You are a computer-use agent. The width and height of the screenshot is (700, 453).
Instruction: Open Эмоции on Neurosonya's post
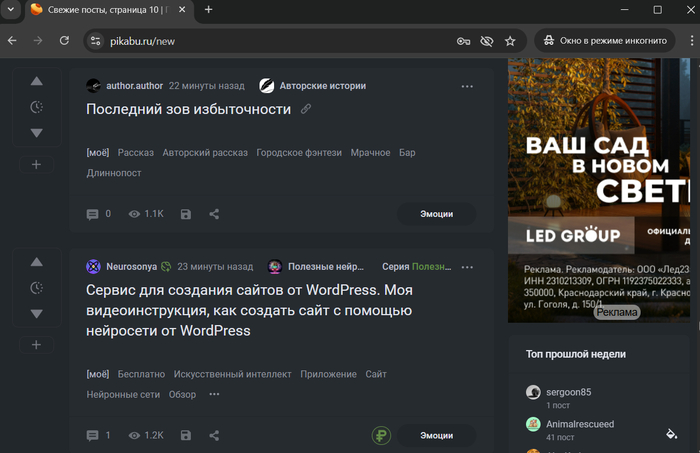click(x=437, y=435)
